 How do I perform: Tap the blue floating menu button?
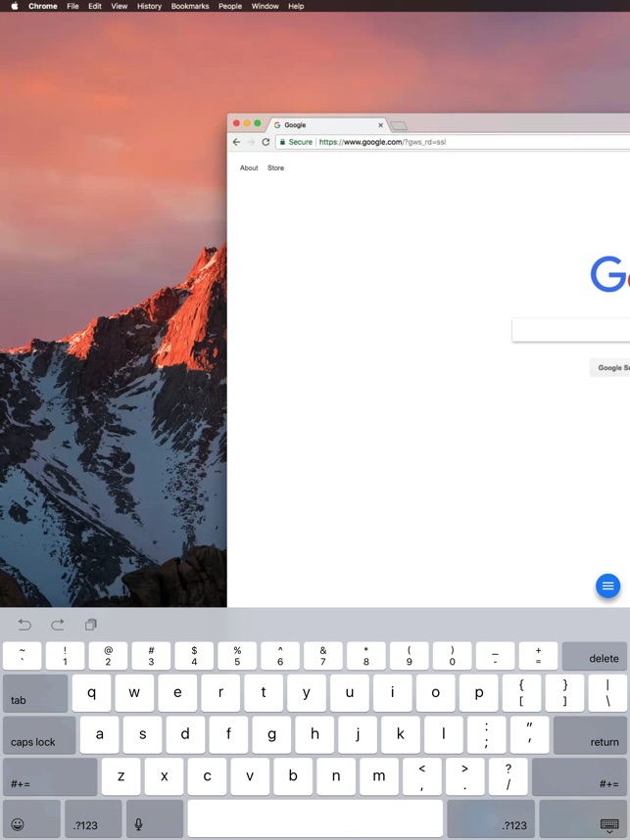pyautogui.click(x=608, y=586)
